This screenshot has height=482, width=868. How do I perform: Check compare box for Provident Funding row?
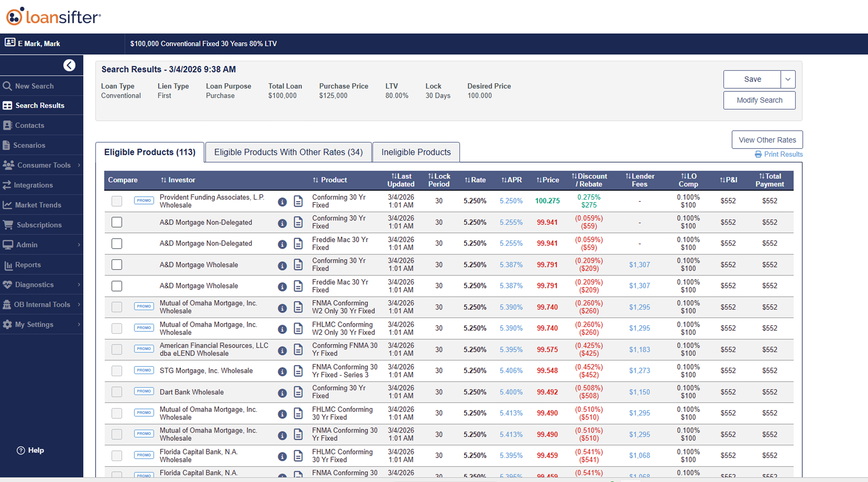pyautogui.click(x=117, y=201)
